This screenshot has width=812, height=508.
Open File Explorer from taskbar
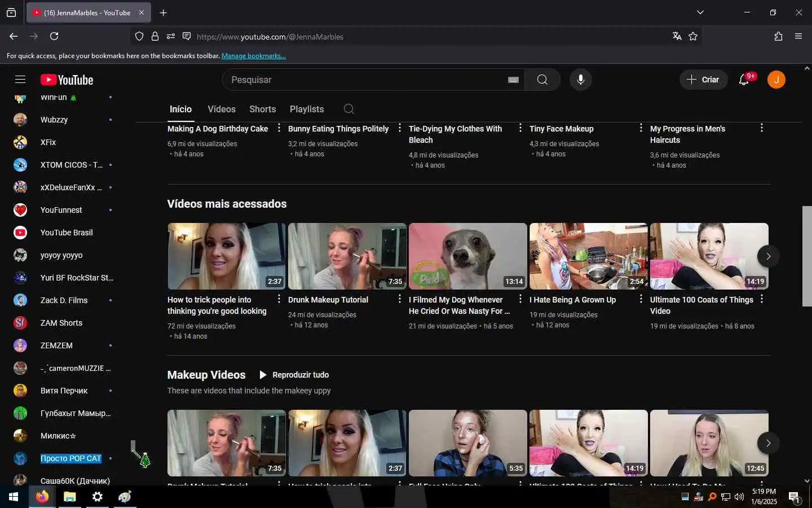point(70,497)
